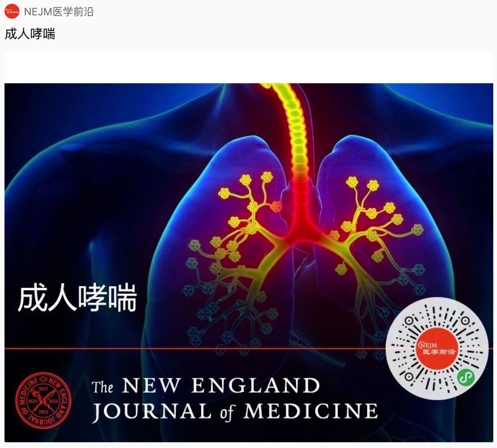The image size is (497, 448).
Task: Click the red NEJM 医学前沿 center of QR code
Action: [x=437, y=349]
